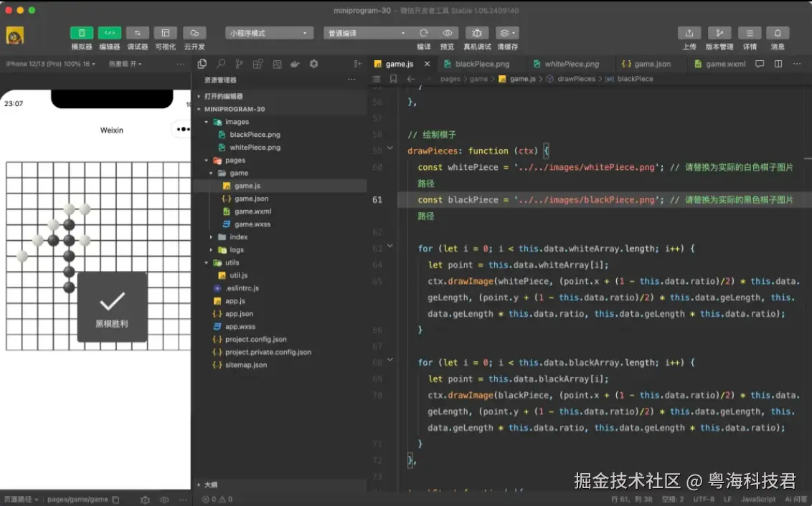Click the compile refresh icon

(x=424, y=33)
